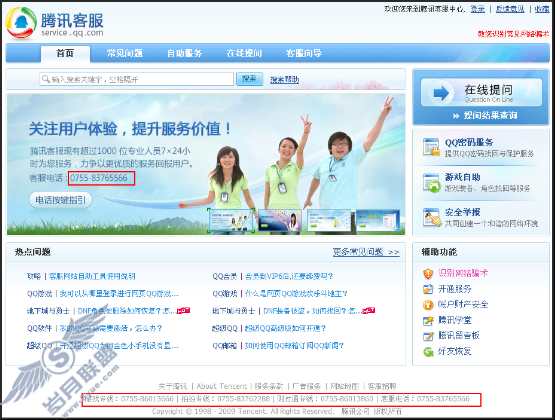This screenshot has height=420, width=555.
Task: Click the 网站地图 footer link
Action: pyautogui.click(x=344, y=386)
